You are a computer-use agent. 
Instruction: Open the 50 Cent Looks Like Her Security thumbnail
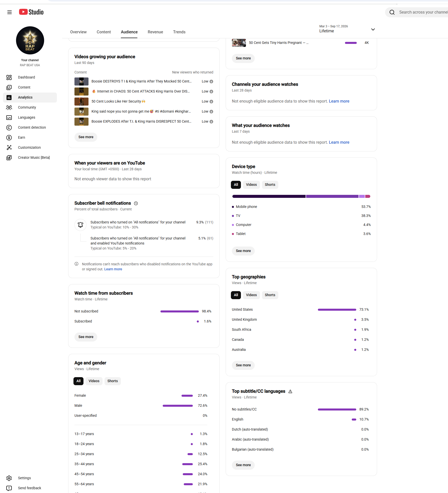coord(81,102)
